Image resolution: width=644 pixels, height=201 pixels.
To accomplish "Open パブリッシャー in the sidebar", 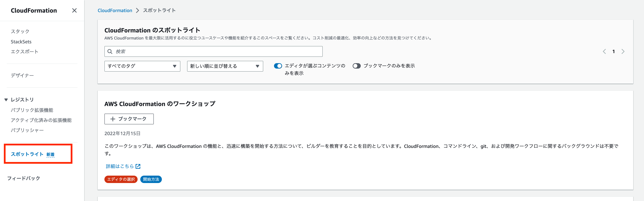I will (x=27, y=130).
